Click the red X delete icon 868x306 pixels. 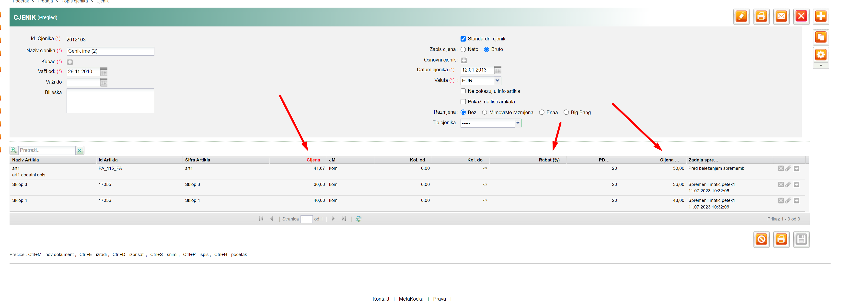(x=801, y=16)
